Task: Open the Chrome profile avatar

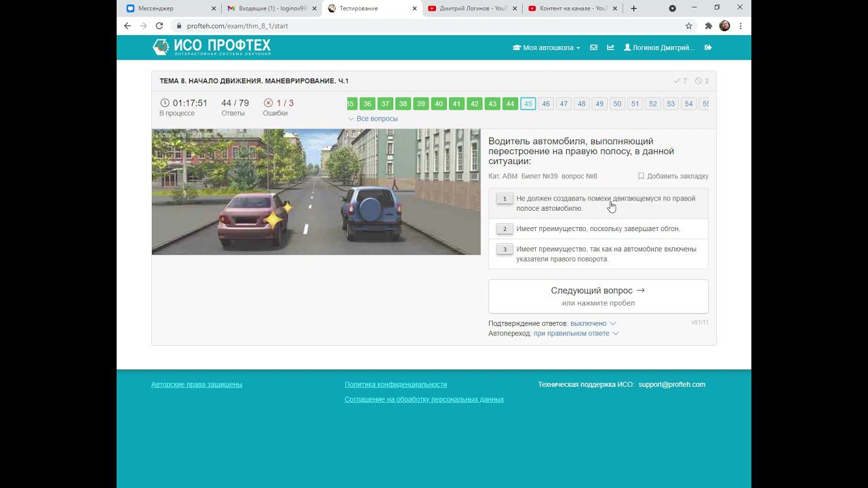Action: tap(724, 26)
